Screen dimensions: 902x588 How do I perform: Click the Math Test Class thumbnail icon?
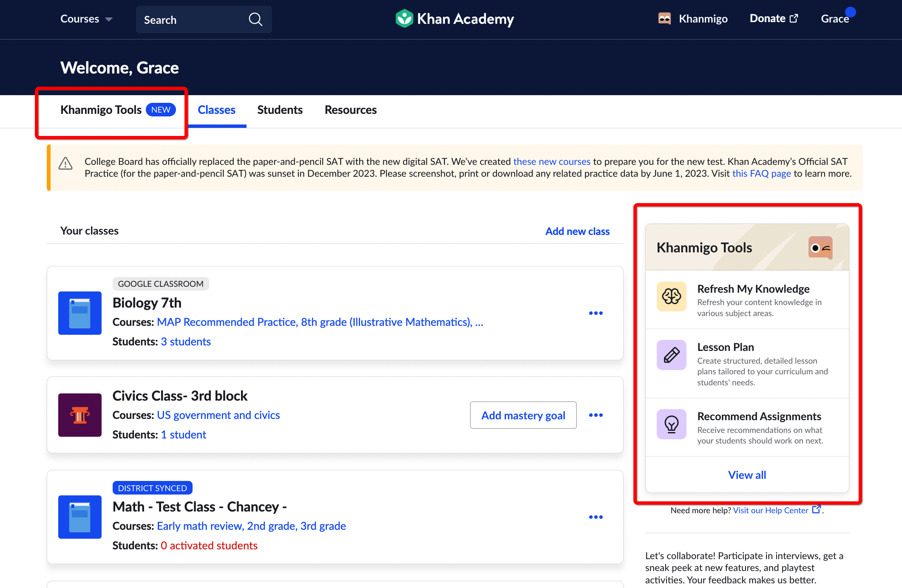coord(79,517)
